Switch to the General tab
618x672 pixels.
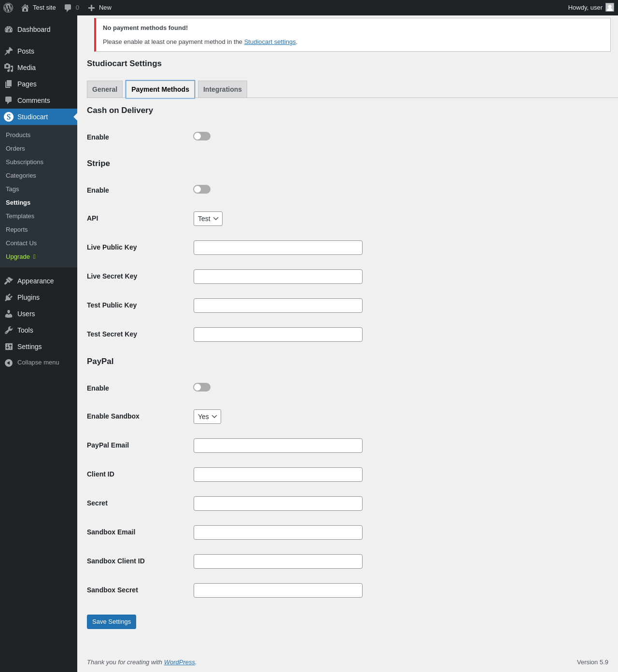[105, 89]
